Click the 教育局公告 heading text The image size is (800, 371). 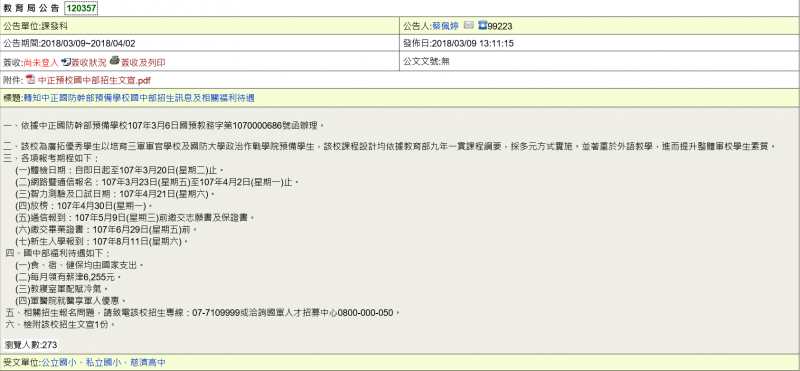31,8
